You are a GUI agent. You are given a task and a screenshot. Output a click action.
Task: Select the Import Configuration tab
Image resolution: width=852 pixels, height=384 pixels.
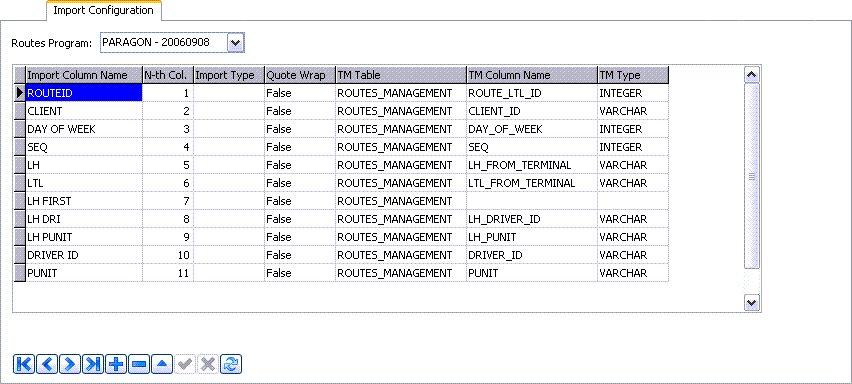click(x=103, y=10)
